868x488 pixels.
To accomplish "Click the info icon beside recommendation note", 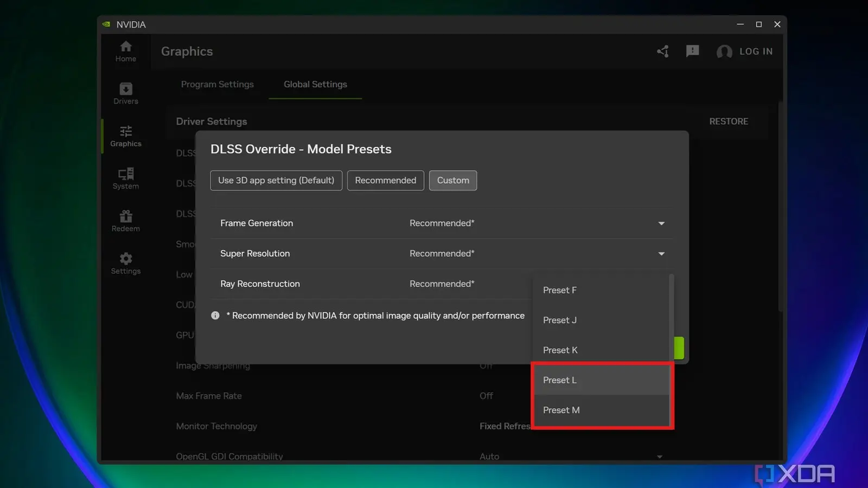I will click(215, 316).
